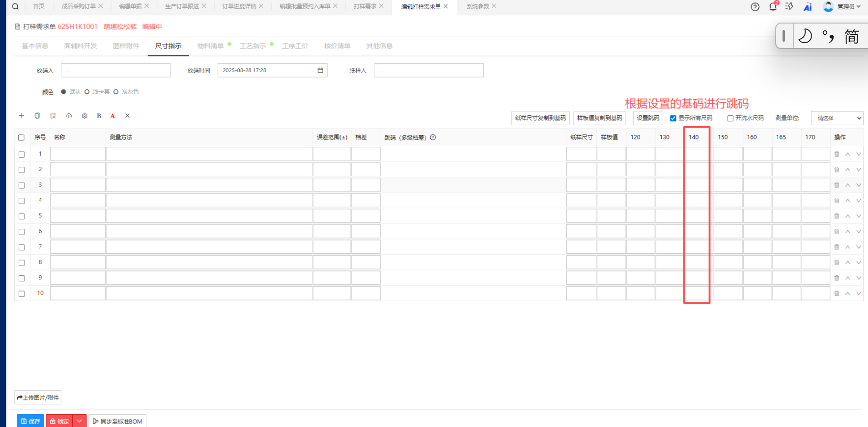Click the red A font color icon
Image resolution: width=868 pixels, height=427 pixels.
[112, 116]
